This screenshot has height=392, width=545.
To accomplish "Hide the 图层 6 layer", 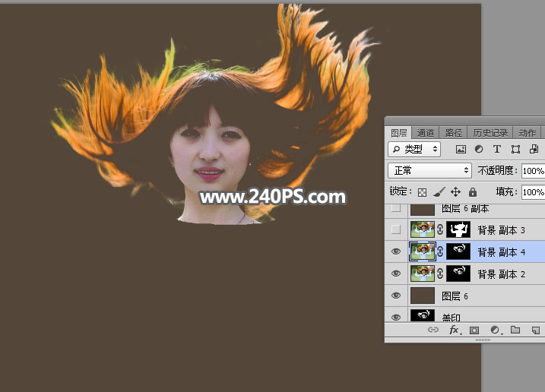I will [395, 296].
